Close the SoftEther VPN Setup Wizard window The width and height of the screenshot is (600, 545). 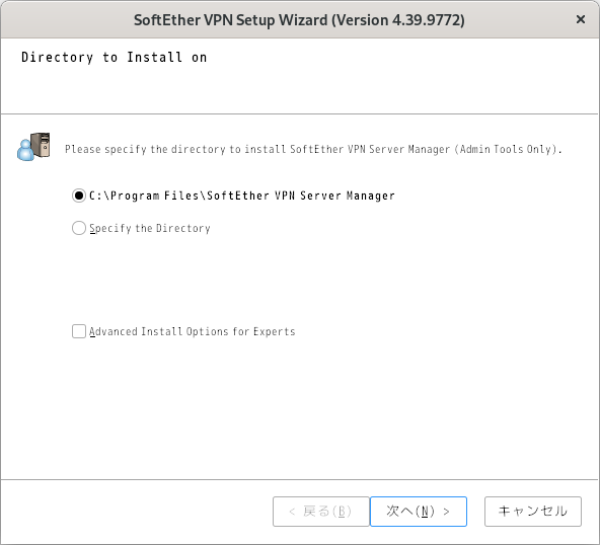[x=580, y=19]
